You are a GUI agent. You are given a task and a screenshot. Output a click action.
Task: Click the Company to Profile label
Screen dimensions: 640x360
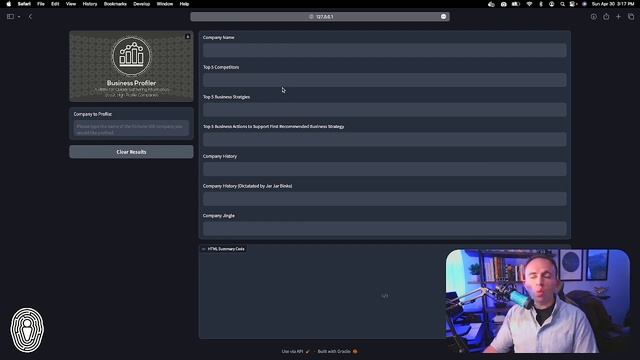[93, 114]
